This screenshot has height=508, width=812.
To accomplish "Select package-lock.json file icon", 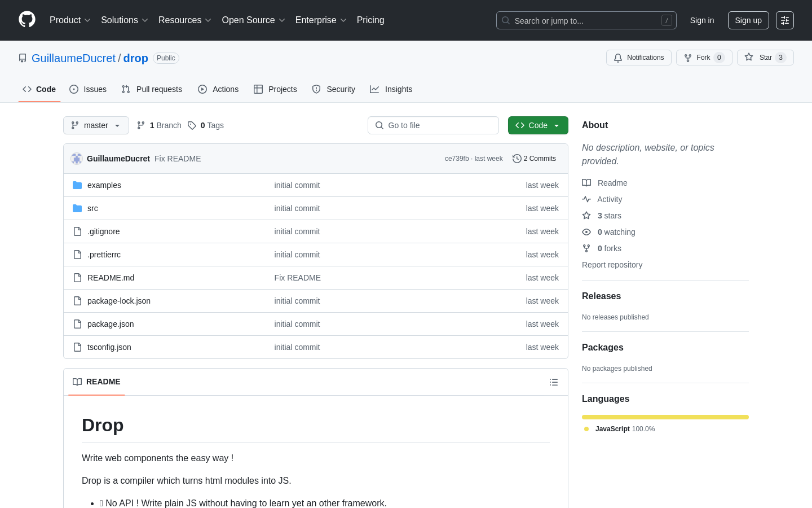I will (77, 301).
